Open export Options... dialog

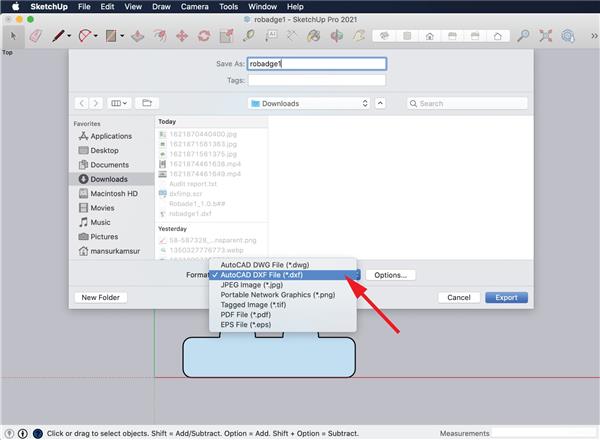click(390, 275)
